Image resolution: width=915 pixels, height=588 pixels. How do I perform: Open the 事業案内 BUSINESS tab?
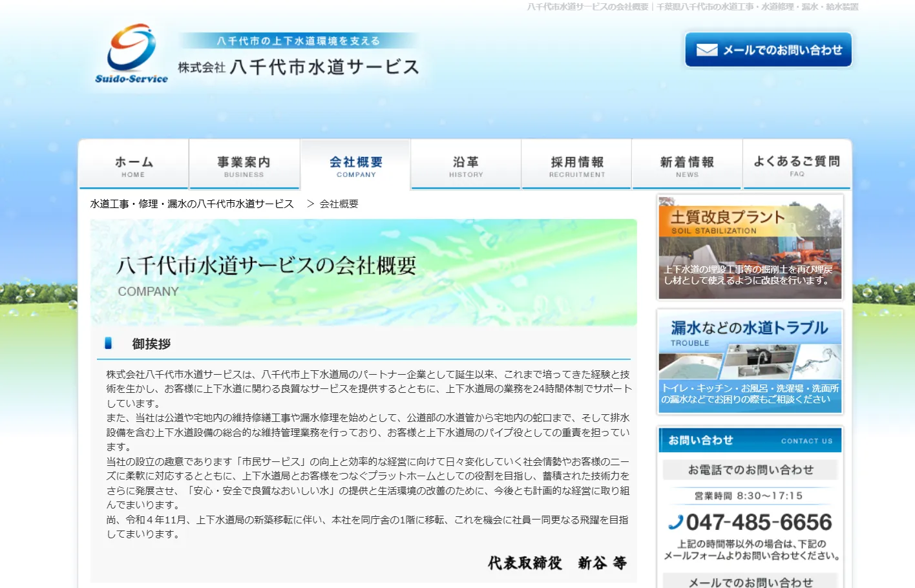pos(244,165)
